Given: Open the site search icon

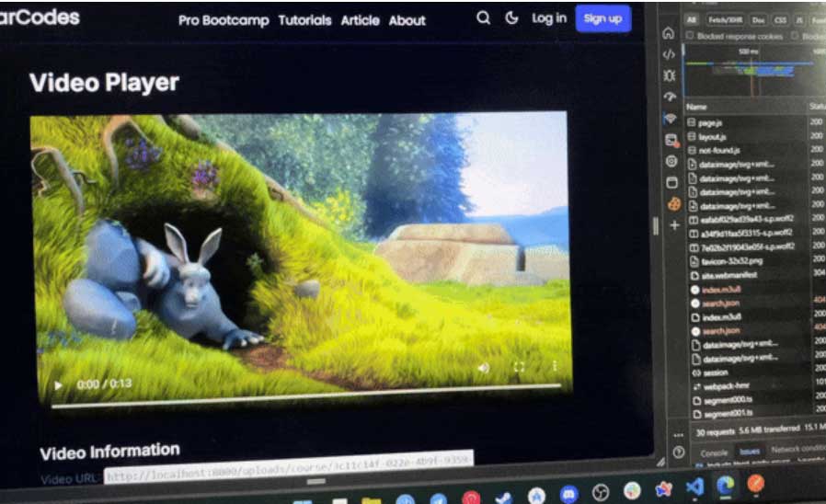Looking at the screenshot, I should pyautogui.click(x=483, y=18).
